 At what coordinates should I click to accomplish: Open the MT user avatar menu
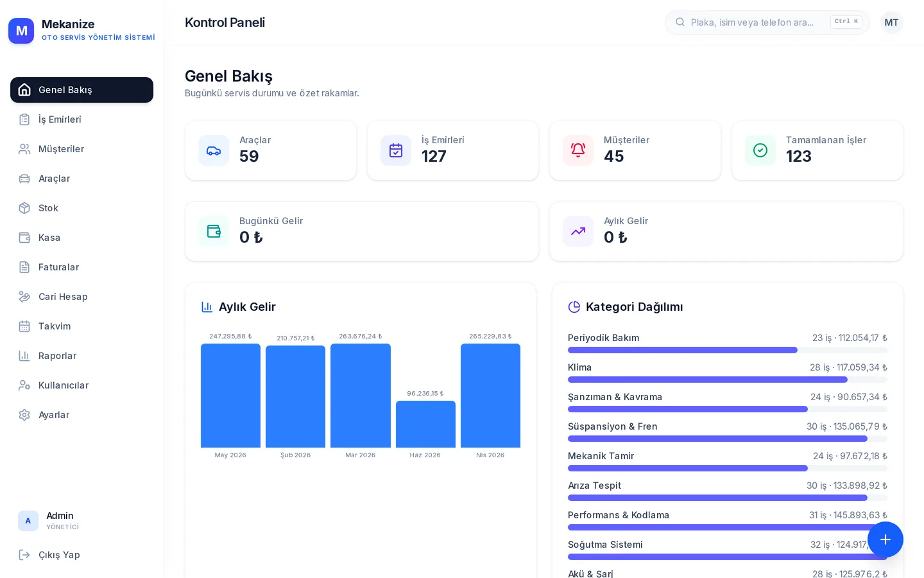(892, 22)
